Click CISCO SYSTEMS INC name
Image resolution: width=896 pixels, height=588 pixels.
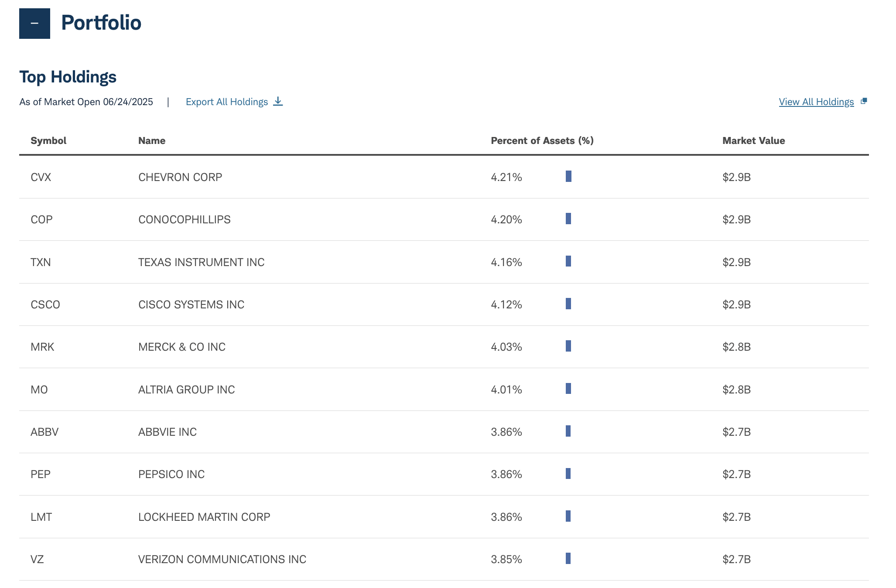[192, 304]
